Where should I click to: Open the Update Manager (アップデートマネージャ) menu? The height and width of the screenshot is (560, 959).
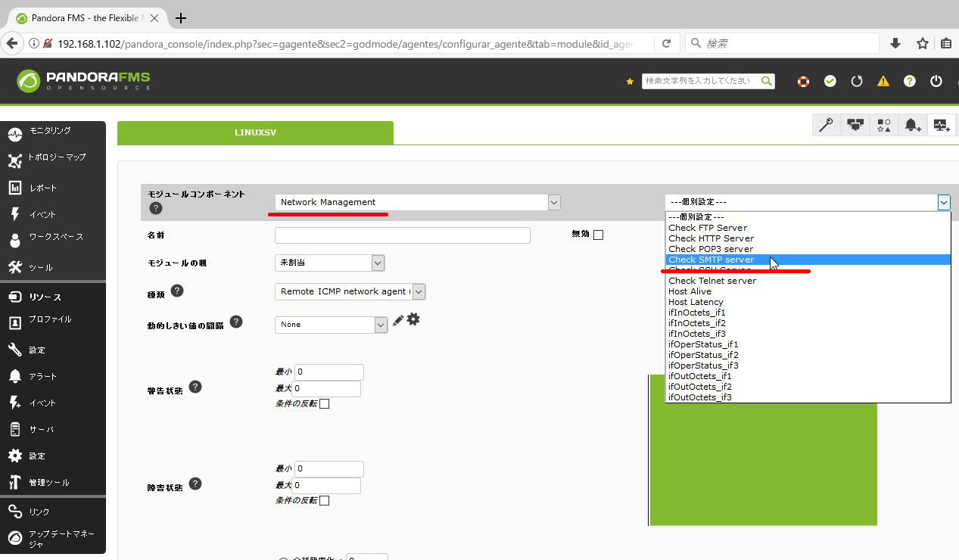(53, 539)
